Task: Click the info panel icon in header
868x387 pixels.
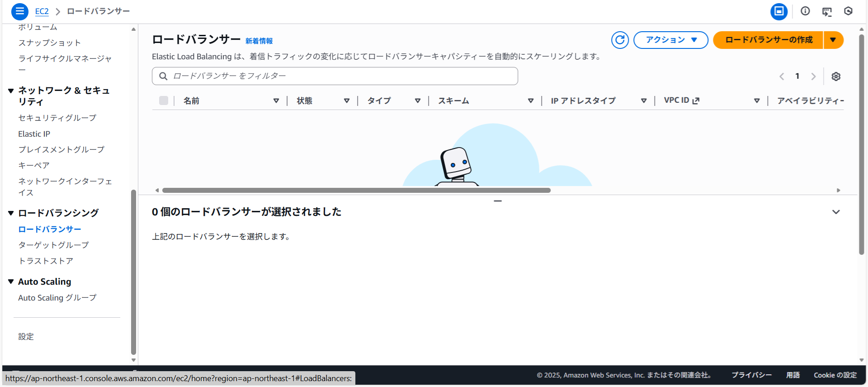Action: point(805,11)
